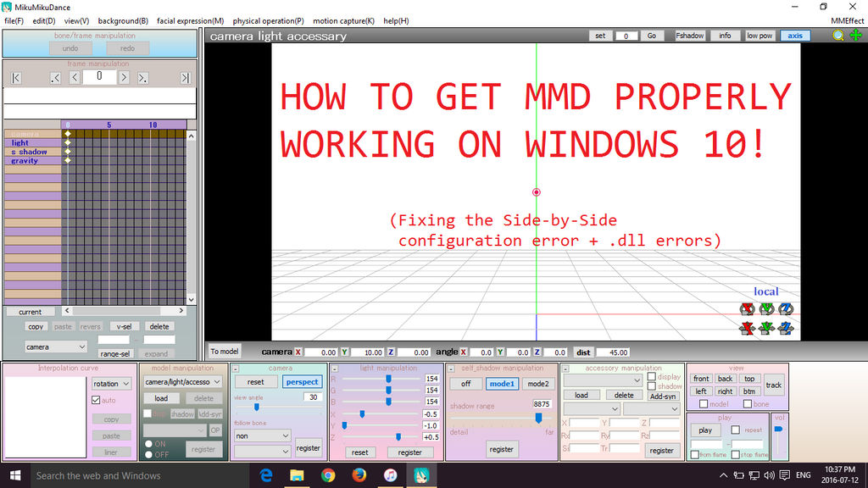Click the volume slider handle

(x=779, y=430)
